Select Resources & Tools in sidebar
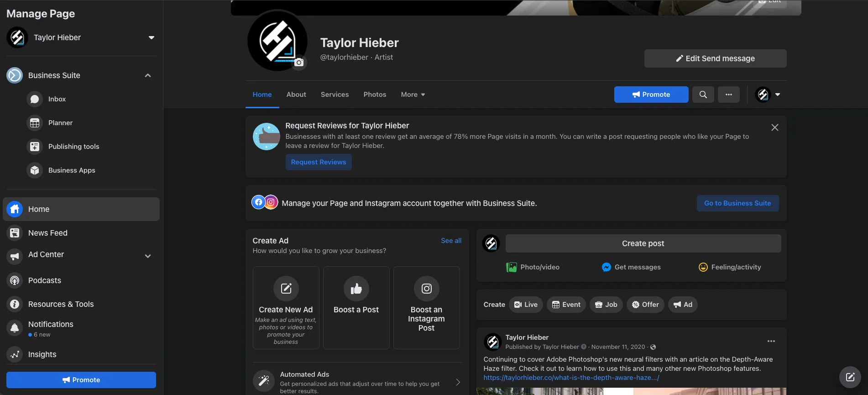The width and height of the screenshot is (868, 395). tap(81, 304)
